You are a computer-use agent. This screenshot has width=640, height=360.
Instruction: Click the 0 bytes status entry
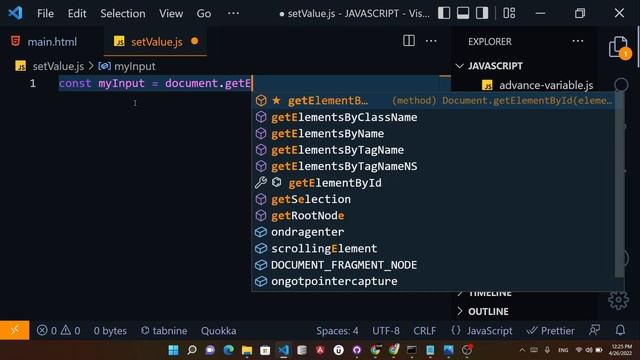coord(110,331)
